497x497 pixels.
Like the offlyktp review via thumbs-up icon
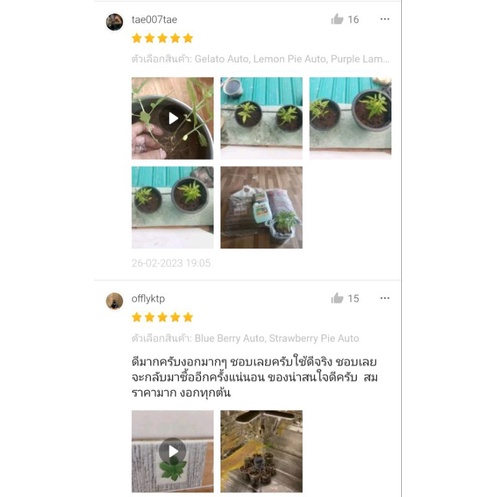pos(337,298)
